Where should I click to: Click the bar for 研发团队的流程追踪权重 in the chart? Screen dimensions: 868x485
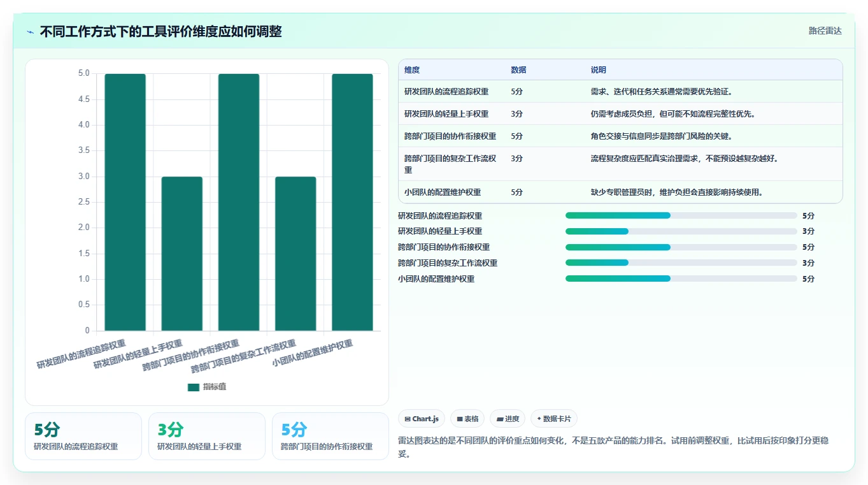pyautogui.click(x=125, y=202)
